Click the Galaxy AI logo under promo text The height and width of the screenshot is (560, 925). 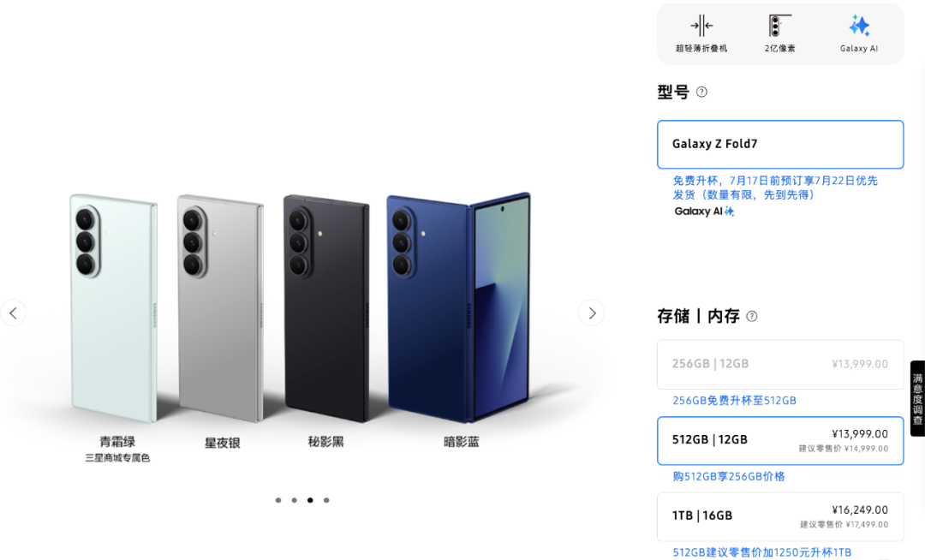pos(704,211)
